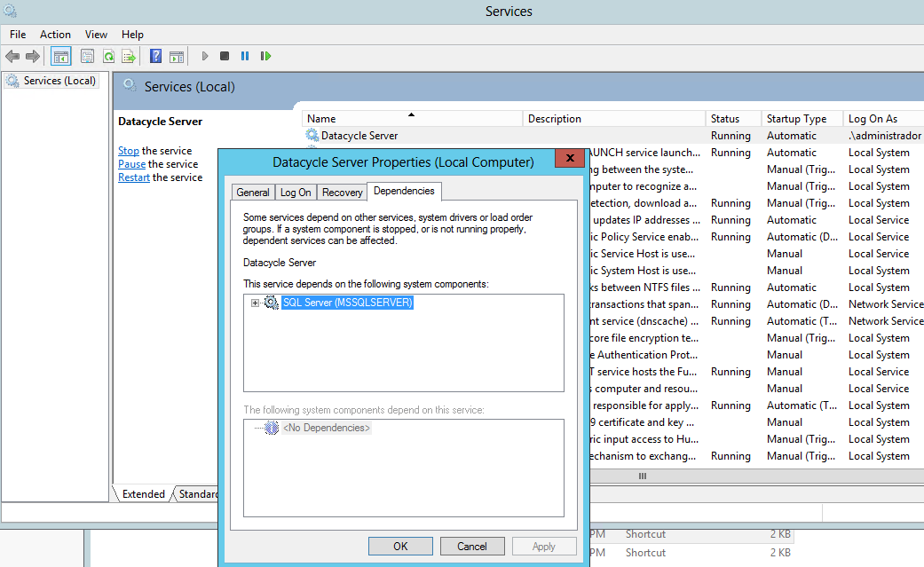Close the Datacycle Server Properties dialog

coord(570,158)
